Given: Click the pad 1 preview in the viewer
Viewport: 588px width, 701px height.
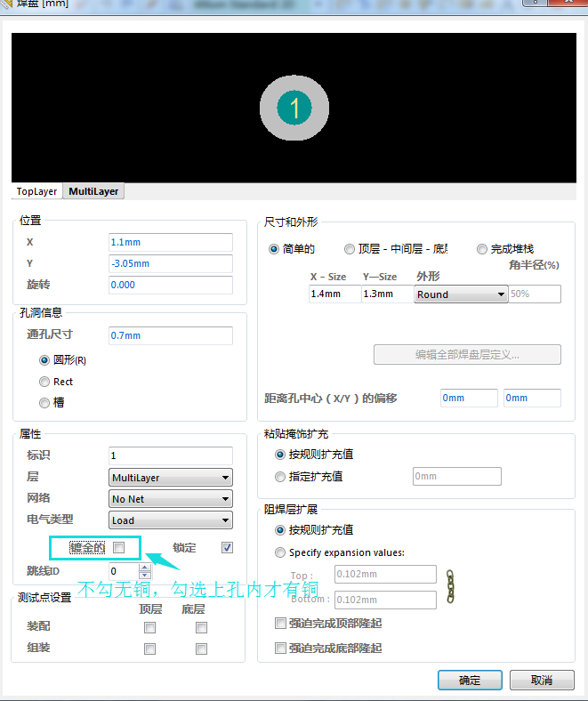Looking at the screenshot, I should (294, 109).
